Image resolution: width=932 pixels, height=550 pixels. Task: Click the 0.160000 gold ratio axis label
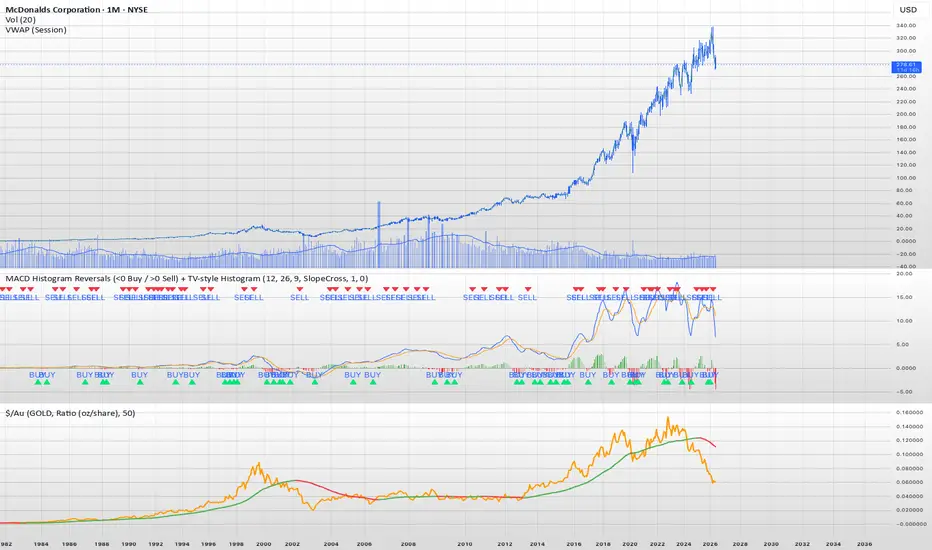tap(911, 412)
